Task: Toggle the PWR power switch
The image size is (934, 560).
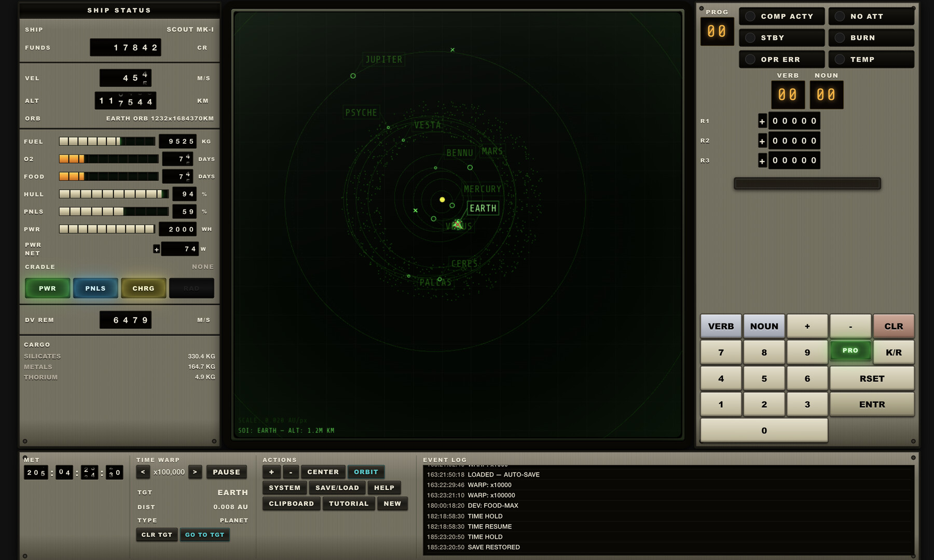Action: (47, 288)
